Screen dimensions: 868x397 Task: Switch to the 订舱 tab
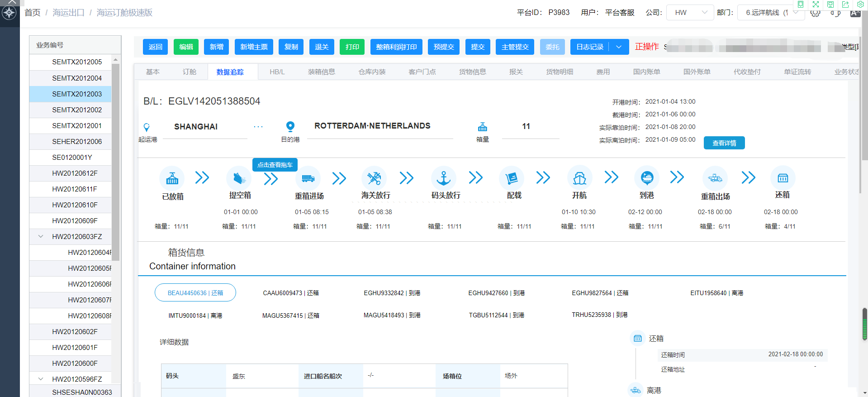tap(190, 72)
